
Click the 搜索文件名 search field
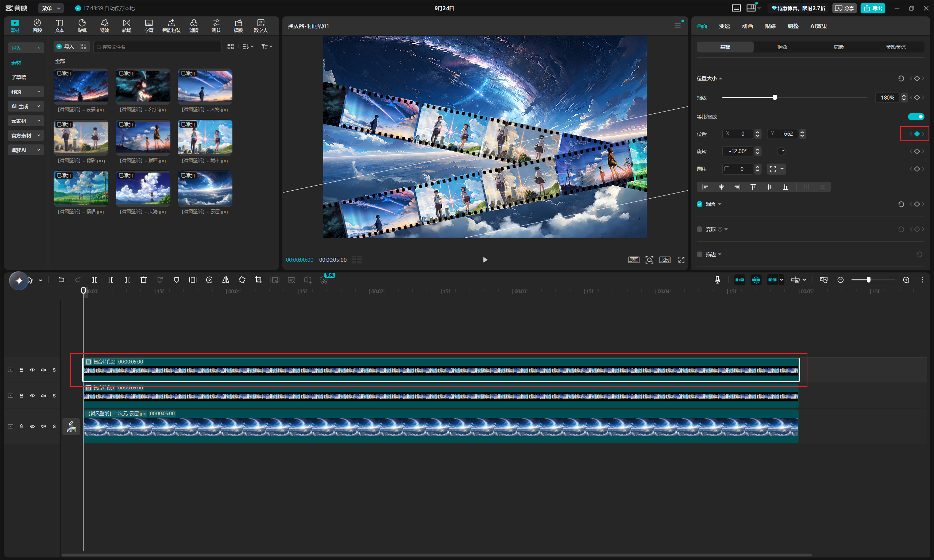coord(157,47)
